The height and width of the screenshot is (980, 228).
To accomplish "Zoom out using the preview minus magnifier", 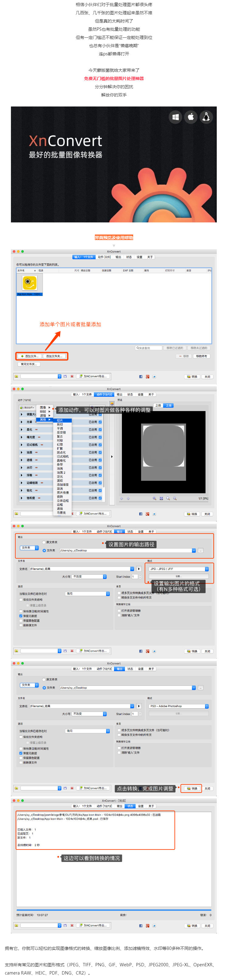I will coord(175,498).
